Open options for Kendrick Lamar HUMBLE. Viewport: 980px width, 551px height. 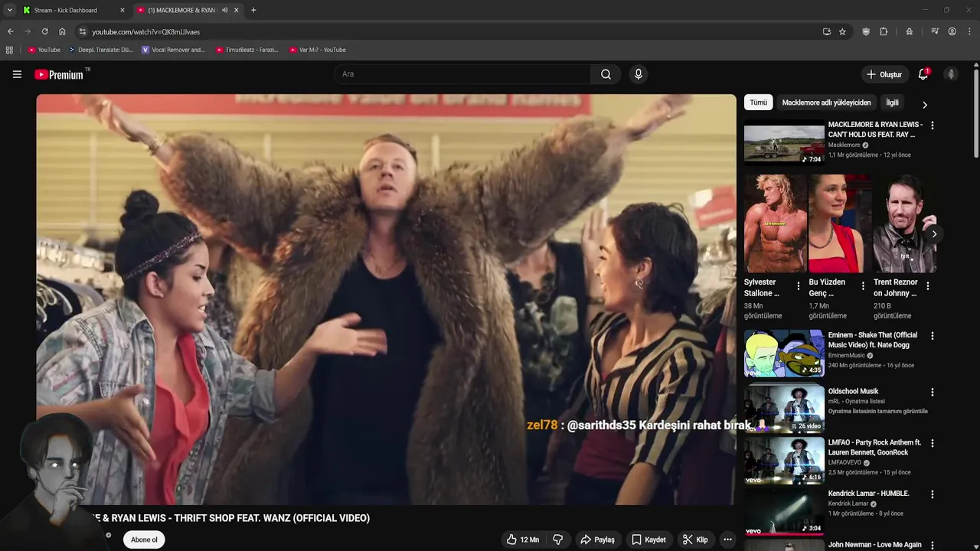tap(932, 494)
